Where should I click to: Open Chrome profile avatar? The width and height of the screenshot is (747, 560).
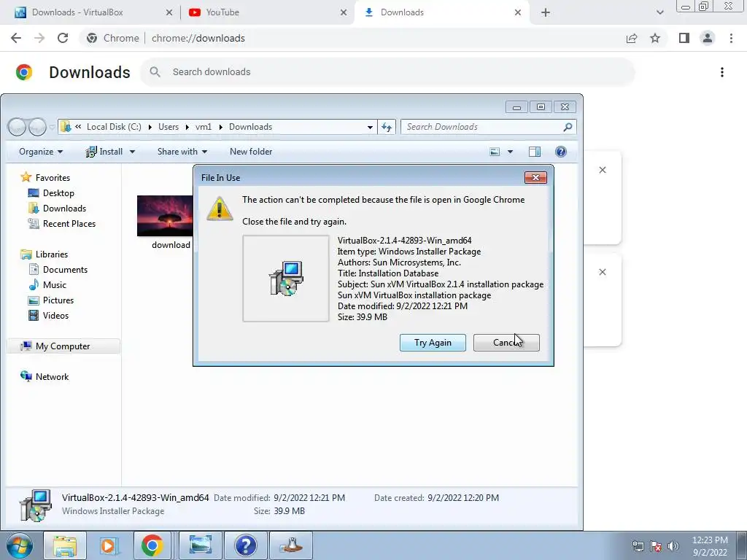(x=708, y=38)
